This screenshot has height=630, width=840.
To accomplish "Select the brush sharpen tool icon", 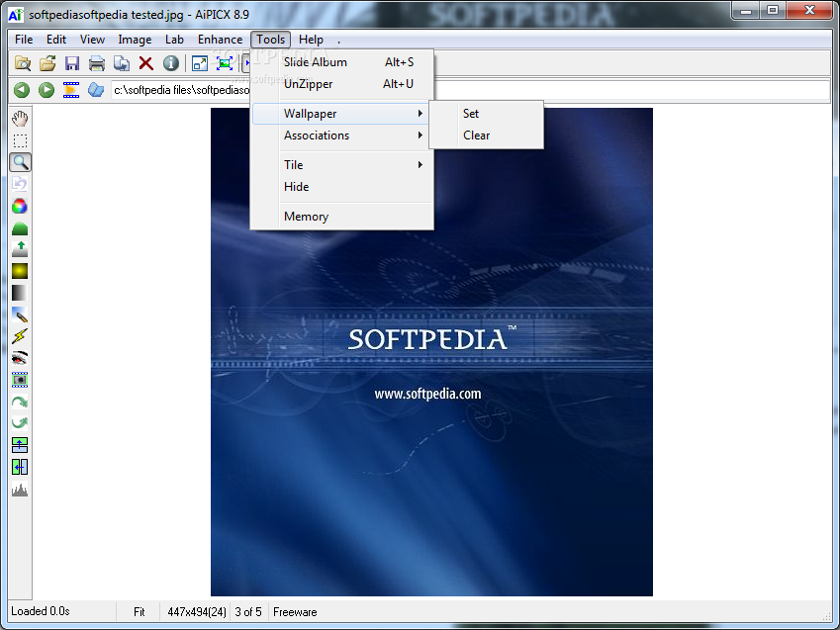I will coord(20,315).
